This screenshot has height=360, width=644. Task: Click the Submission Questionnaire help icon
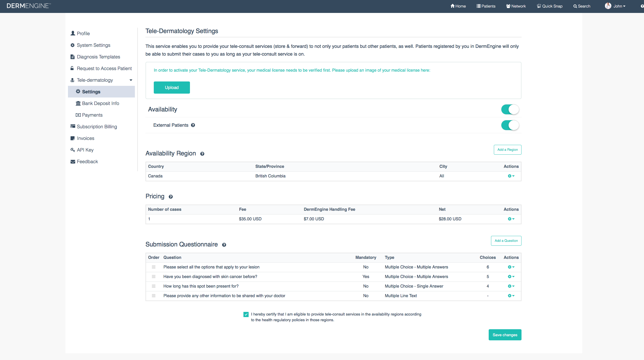tap(224, 245)
